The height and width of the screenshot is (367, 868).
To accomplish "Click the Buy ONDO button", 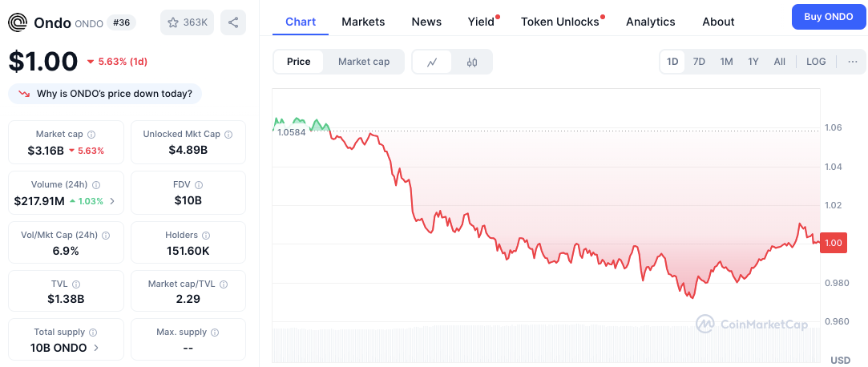I will (828, 17).
